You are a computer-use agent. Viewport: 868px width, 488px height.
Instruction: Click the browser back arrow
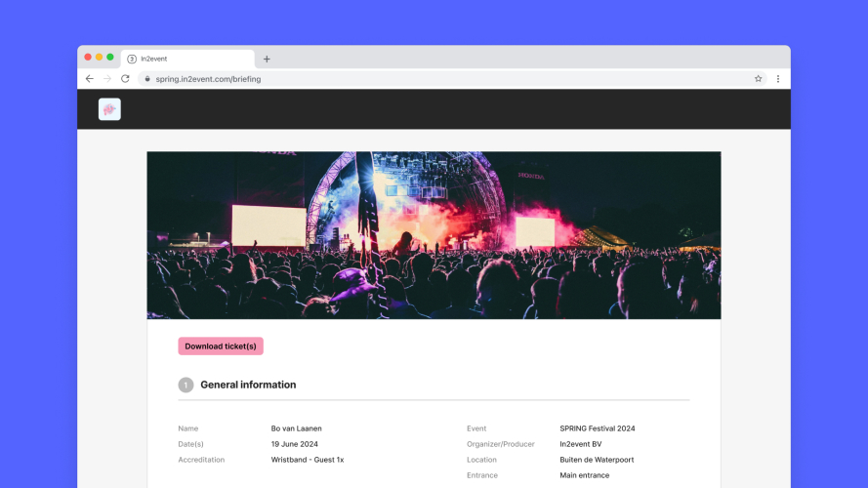click(90, 79)
